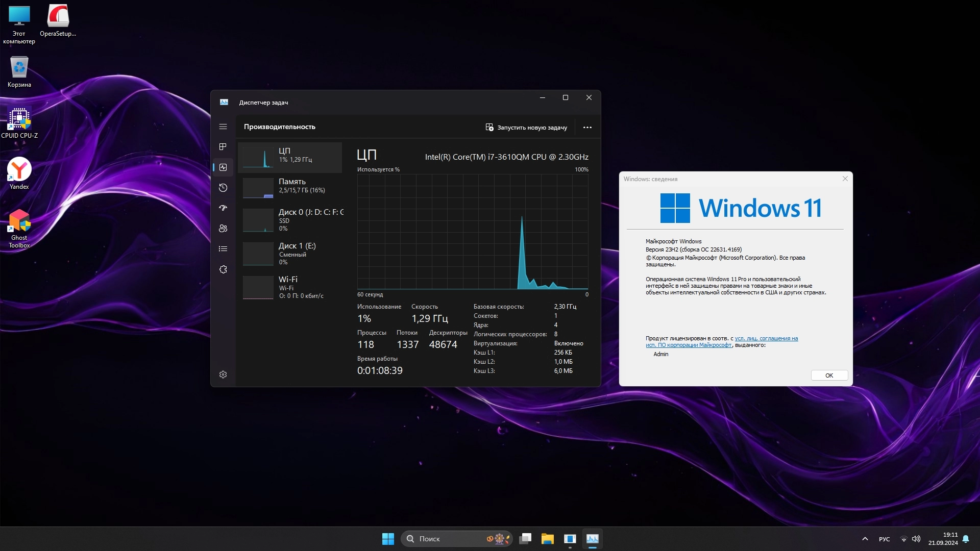Select Диск 0 SSD performance item
This screenshot has height=551, width=980.
point(291,220)
